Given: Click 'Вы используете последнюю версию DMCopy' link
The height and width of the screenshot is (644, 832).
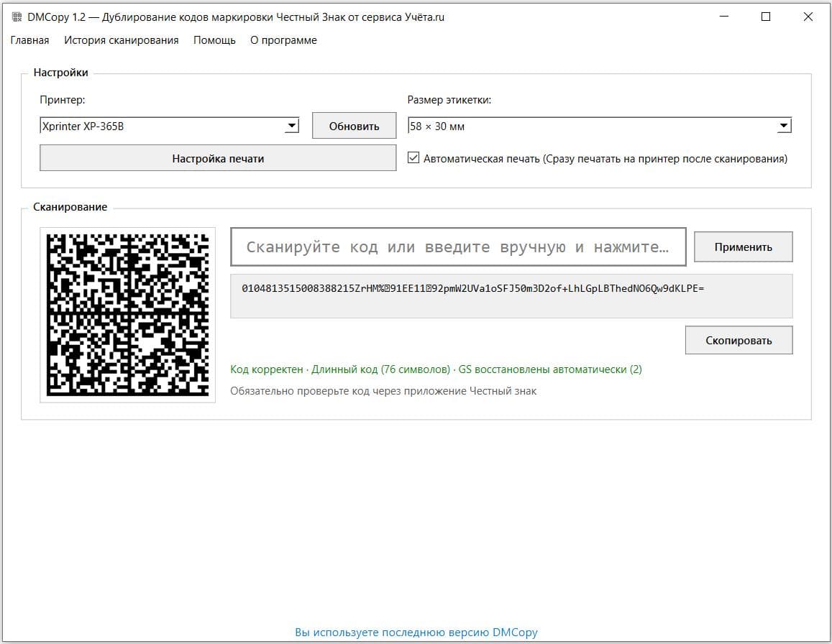Looking at the screenshot, I should coord(416,632).
